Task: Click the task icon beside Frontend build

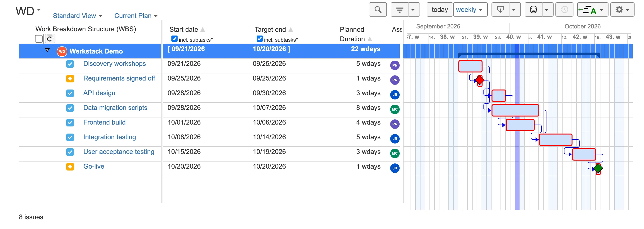Action: 70,123
